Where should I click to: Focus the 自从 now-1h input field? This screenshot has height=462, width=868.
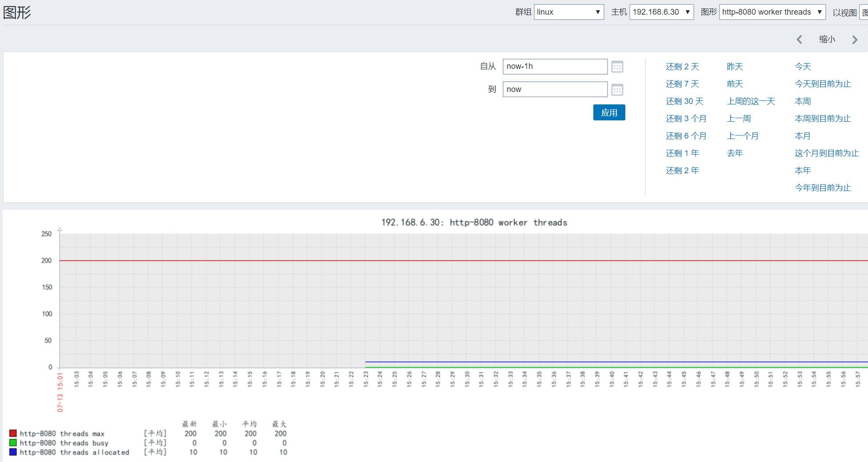point(555,66)
